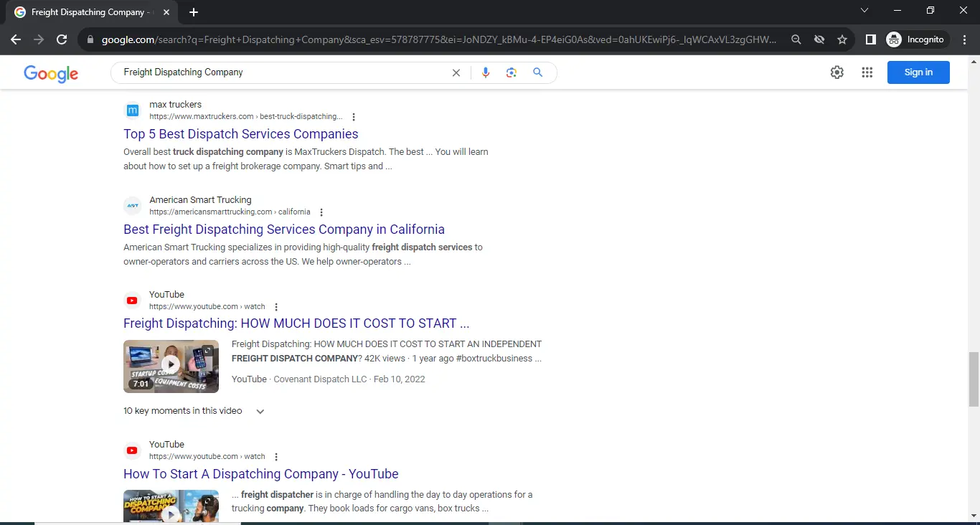Open Top 5 Best Dispatch Services Companies link
980x525 pixels.
point(240,134)
